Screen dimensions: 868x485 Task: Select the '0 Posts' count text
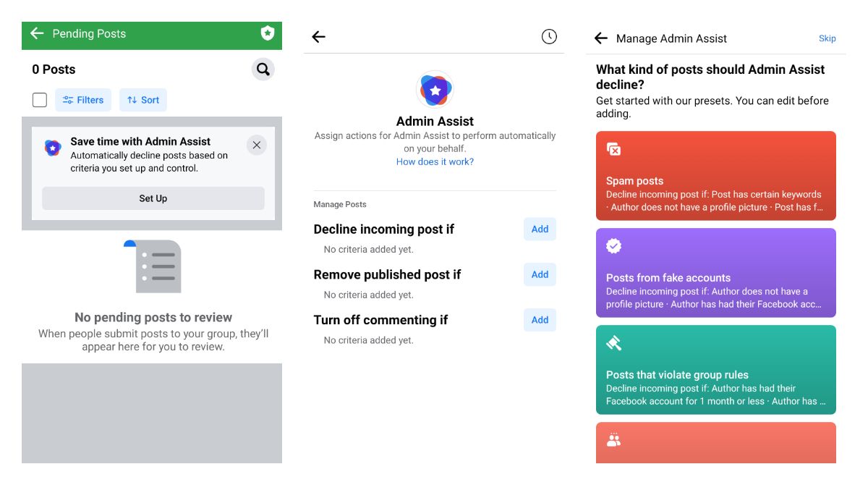pyautogui.click(x=54, y=69)
